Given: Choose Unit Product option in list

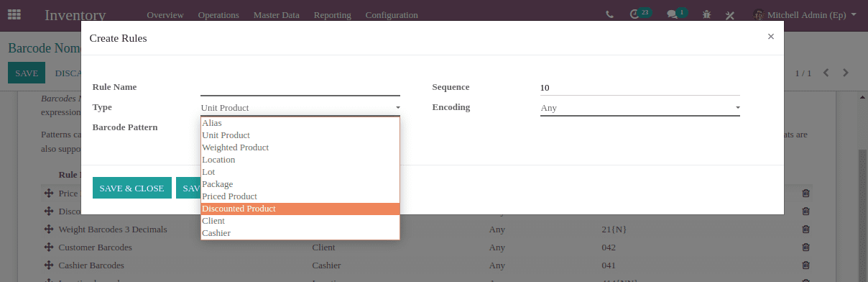Looking at the screenshot, I should 300,135.
